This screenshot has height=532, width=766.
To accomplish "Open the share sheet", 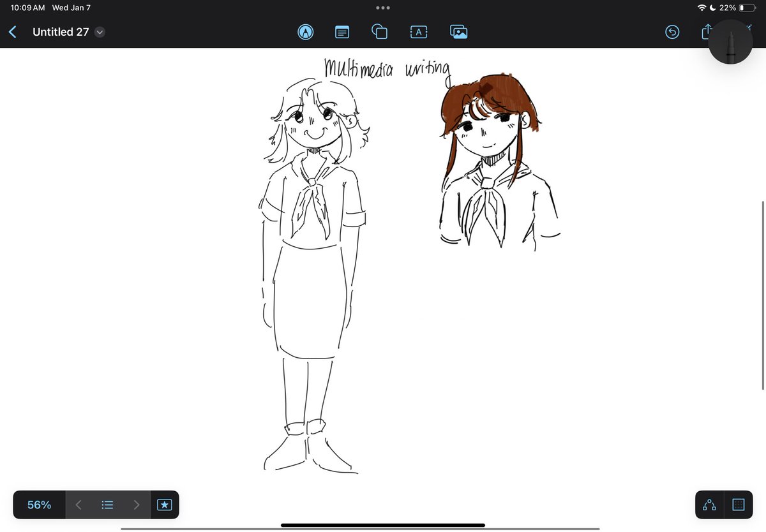I will point(706,31).
